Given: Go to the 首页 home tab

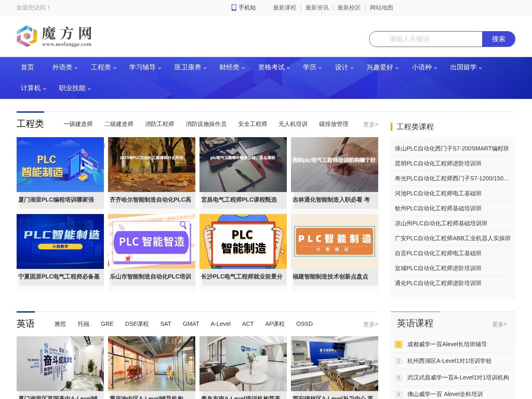Looking at the screenshot, I should [x=27, y=67].
